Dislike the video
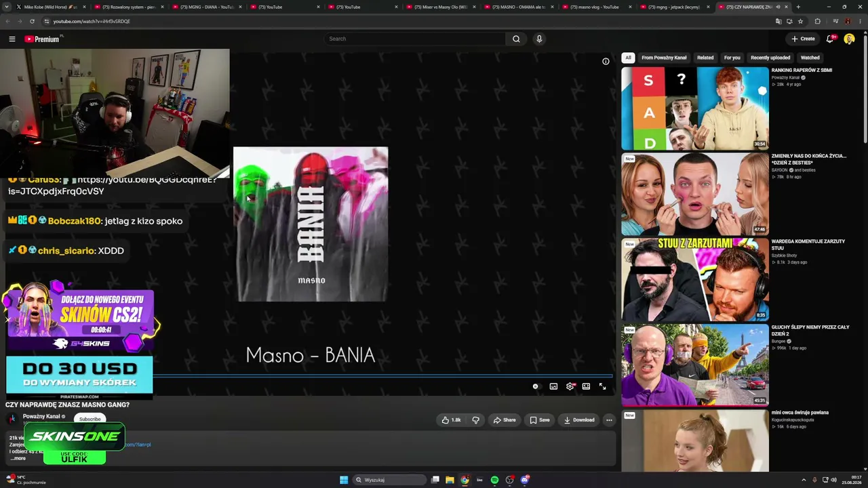Screen dimensions: 868x488 click(475, 420)
